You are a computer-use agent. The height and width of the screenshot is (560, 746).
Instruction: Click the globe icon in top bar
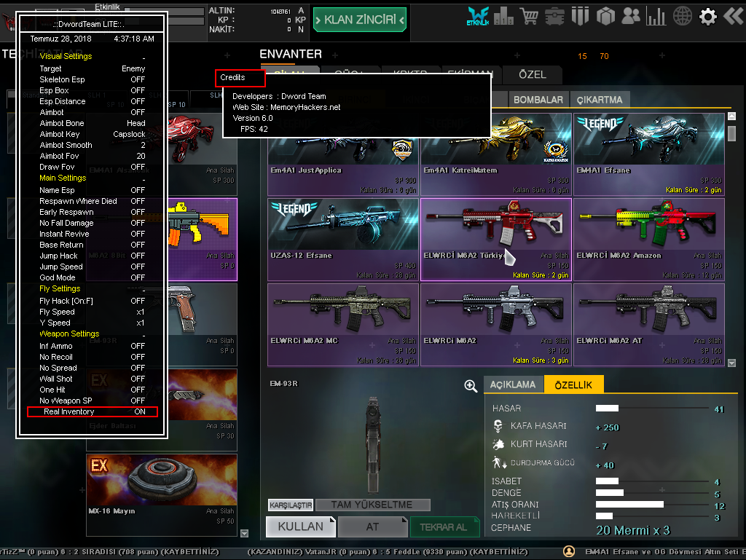(x=682, y=17)
